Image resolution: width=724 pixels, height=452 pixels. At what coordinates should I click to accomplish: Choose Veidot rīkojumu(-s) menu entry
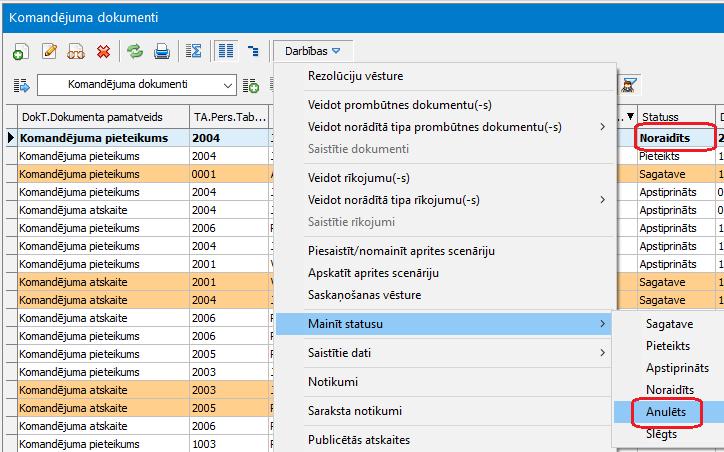[359, 178]
